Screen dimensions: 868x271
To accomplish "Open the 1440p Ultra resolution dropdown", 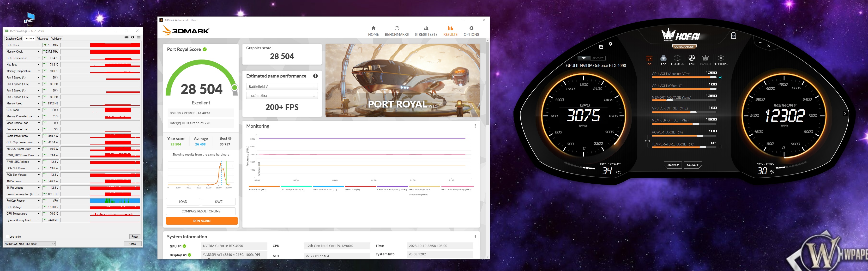I will point(281,96).
